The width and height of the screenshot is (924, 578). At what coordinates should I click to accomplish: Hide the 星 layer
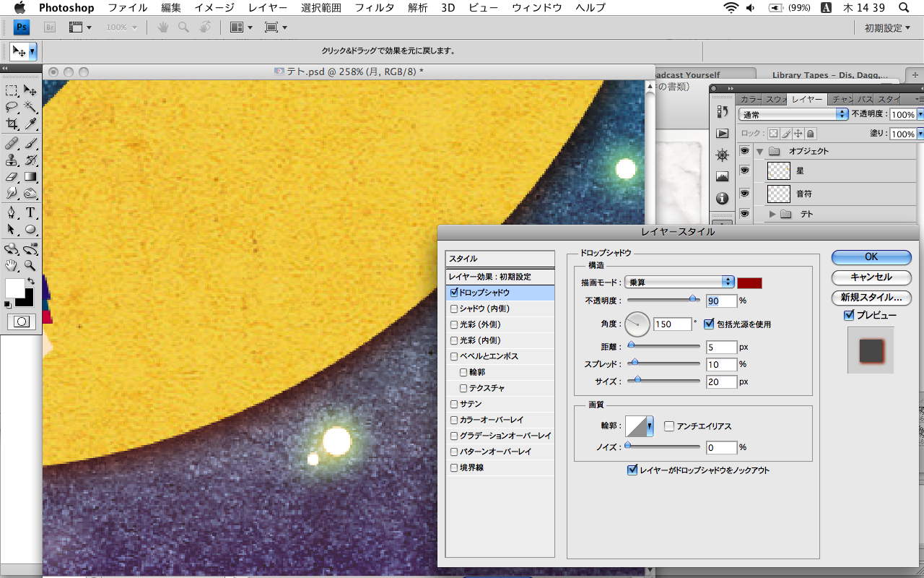point(745,171)
